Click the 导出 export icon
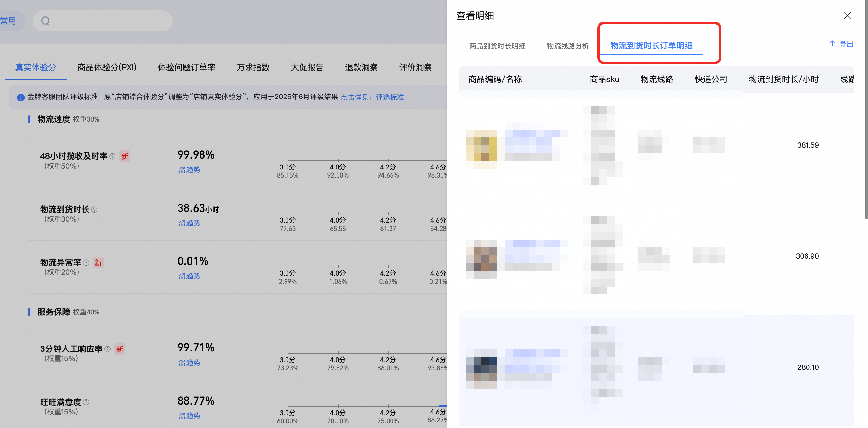 (832, 44)
